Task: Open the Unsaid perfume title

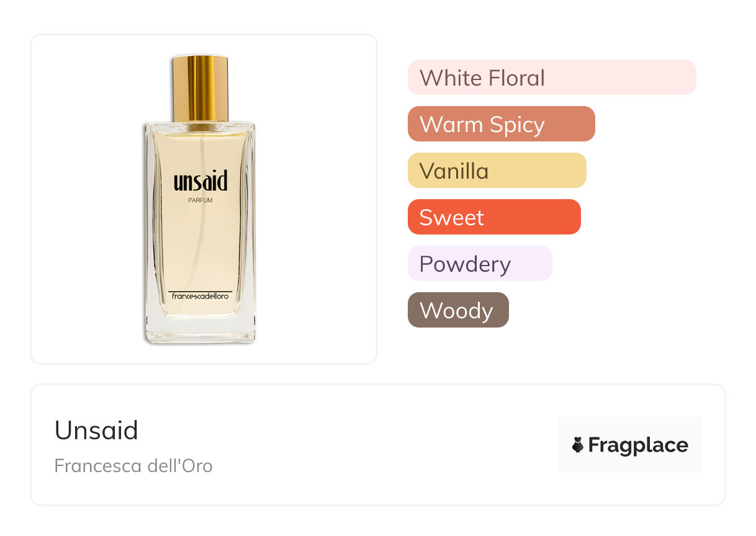Action: click(96, 430)
